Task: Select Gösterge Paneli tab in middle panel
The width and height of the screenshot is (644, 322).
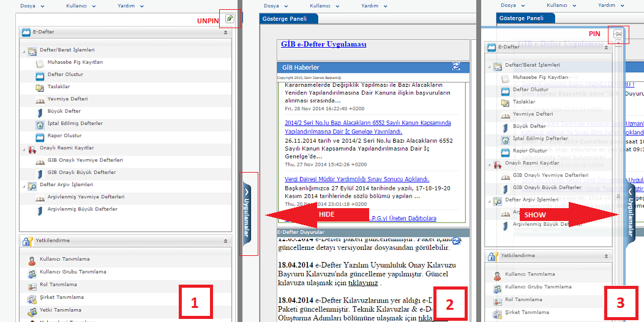Action: [289, 18]
